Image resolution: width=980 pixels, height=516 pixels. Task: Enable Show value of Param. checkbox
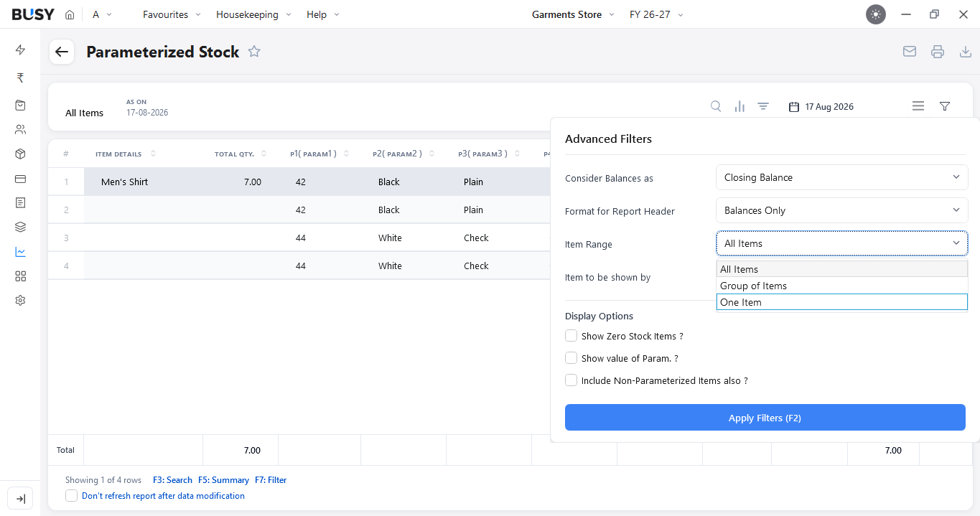coord(571,358)
